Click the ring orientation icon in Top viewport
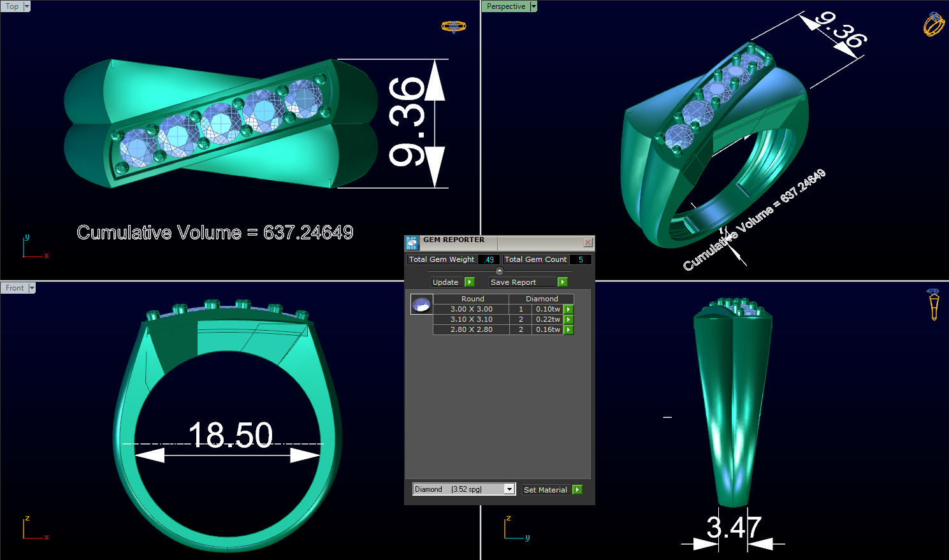This screenshot has width=949, height=560. (x=454, y=27)
